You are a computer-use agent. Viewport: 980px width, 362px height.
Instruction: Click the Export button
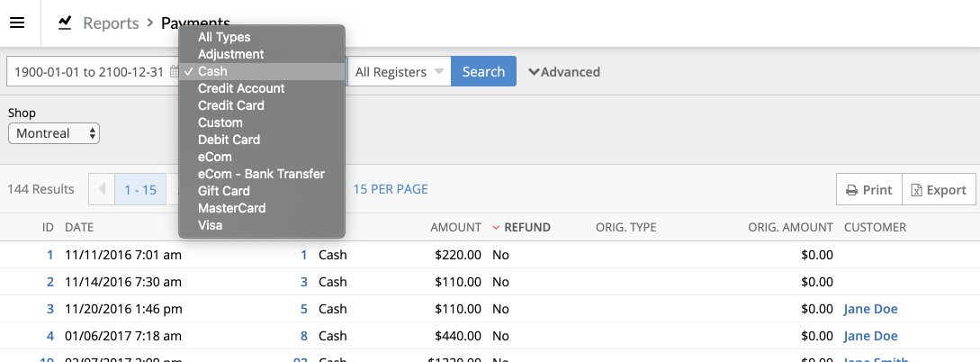pyautogui.click(x=939, y=189)
